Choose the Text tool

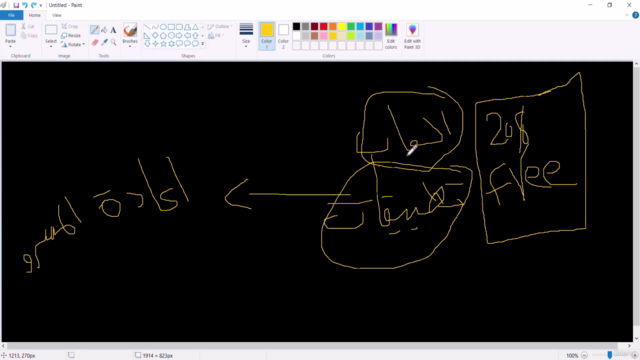pos(113,30)
